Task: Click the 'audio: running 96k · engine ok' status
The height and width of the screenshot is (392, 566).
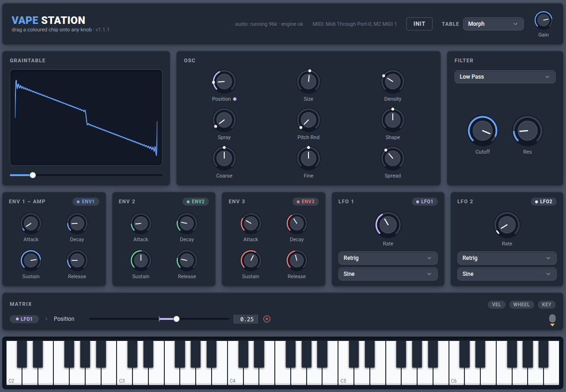Action: click(269, 24)
